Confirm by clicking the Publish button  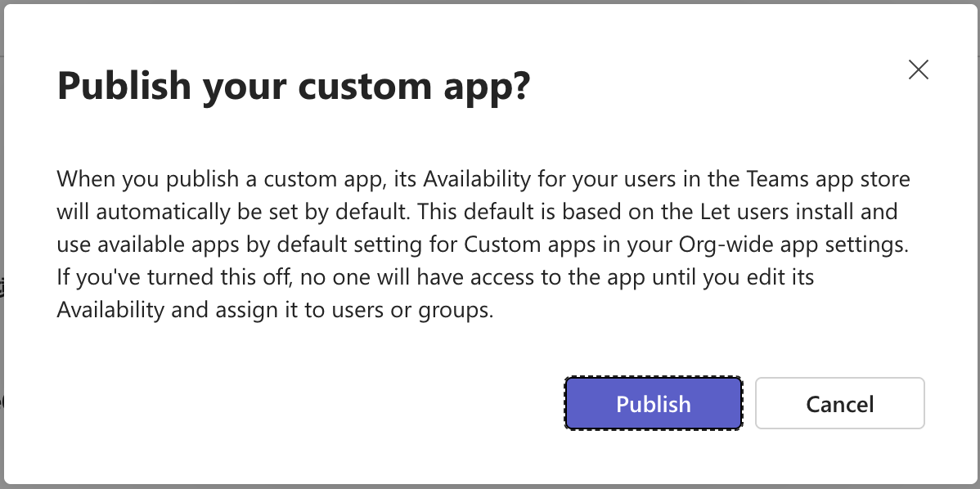click(x=653, y=403)
